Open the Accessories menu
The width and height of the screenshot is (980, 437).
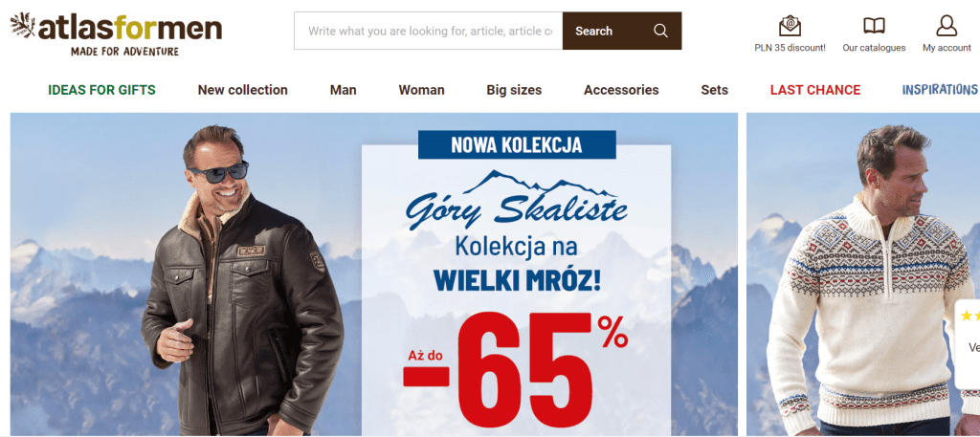(621, 90)
